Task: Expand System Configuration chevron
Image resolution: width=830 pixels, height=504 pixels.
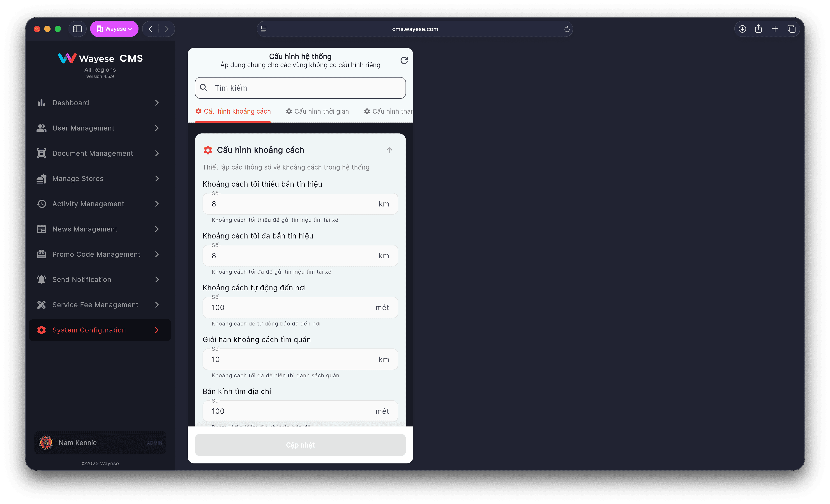Action: pyautogui.click(x=157, y=330)
